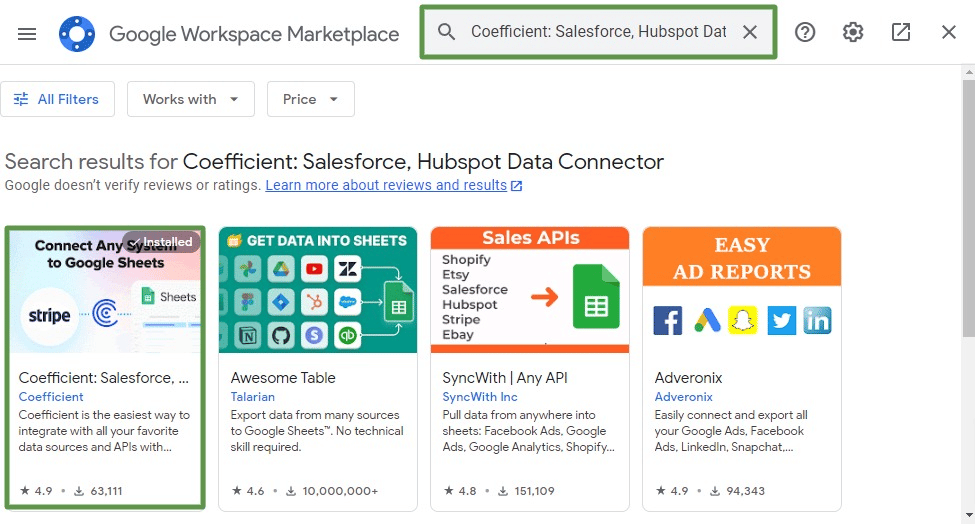
Task: Click the Search results heading text
Action: (x=335, y=162)
